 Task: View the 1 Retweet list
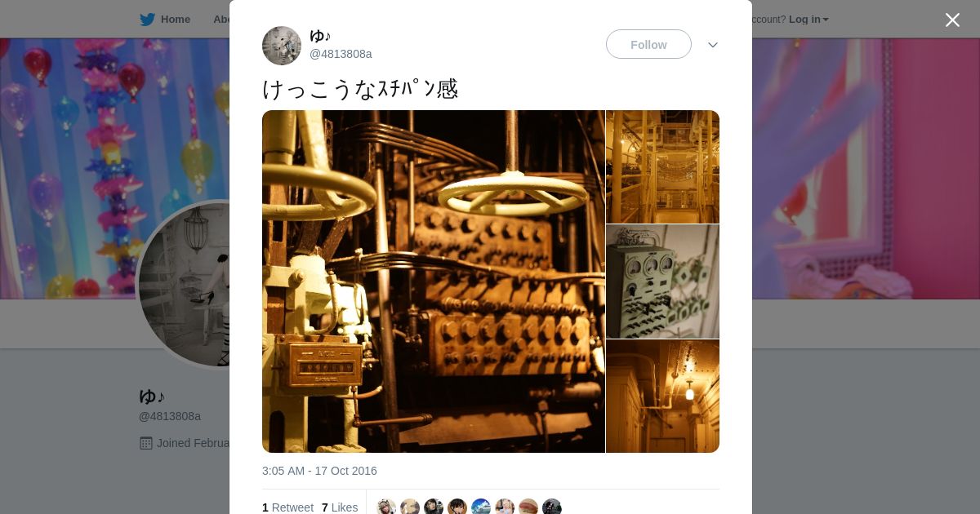(287, 507)
